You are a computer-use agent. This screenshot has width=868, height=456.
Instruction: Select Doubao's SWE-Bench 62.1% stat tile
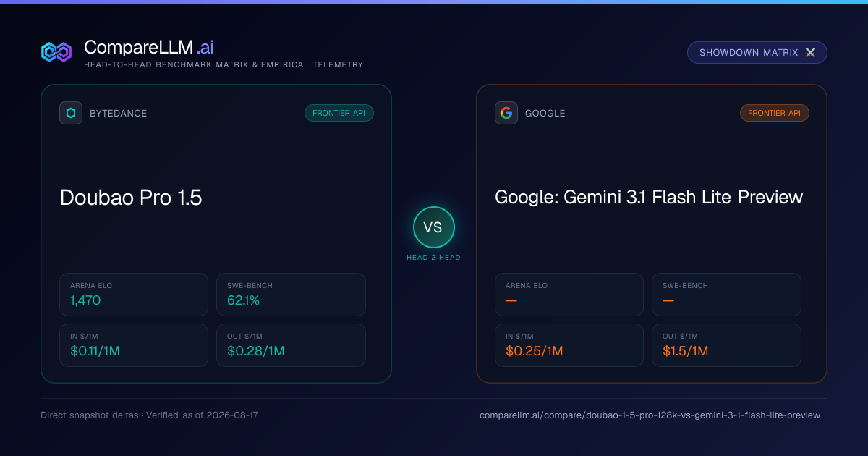tap(291, 295)
